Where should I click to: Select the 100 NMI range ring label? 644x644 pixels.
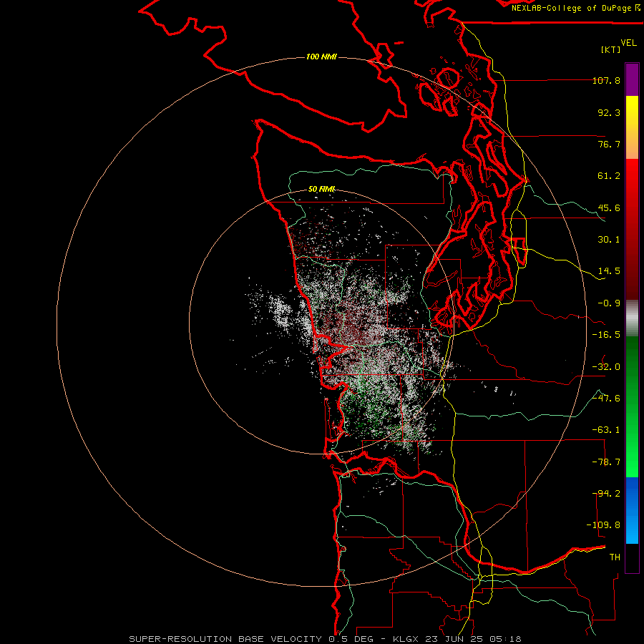click(x=321, y=57)
